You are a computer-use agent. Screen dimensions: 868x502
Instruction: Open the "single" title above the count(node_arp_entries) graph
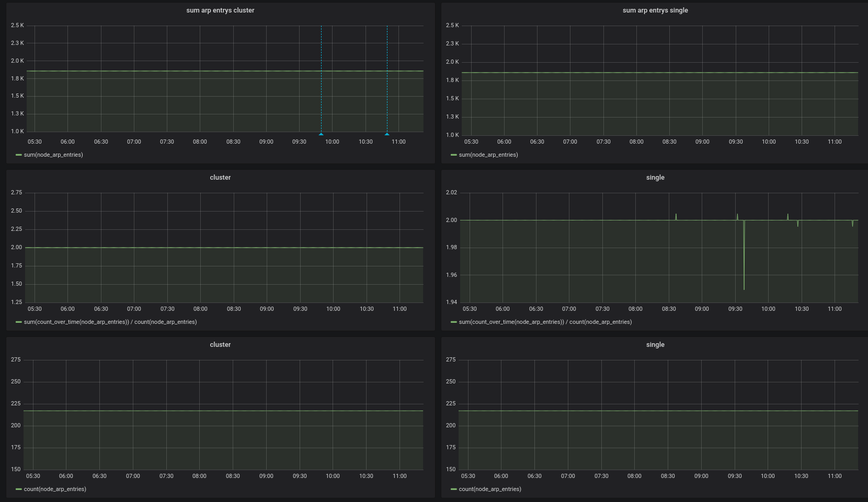(655, 345)
